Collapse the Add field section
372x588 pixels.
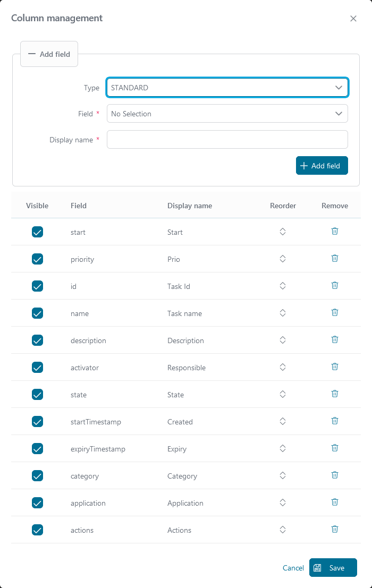pos(49,54)
